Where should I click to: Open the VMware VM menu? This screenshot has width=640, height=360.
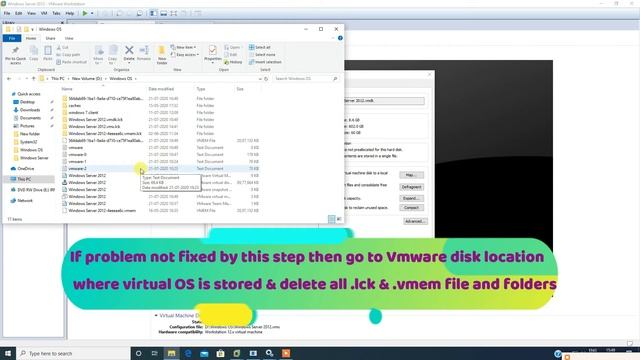[x=44, y=13]
